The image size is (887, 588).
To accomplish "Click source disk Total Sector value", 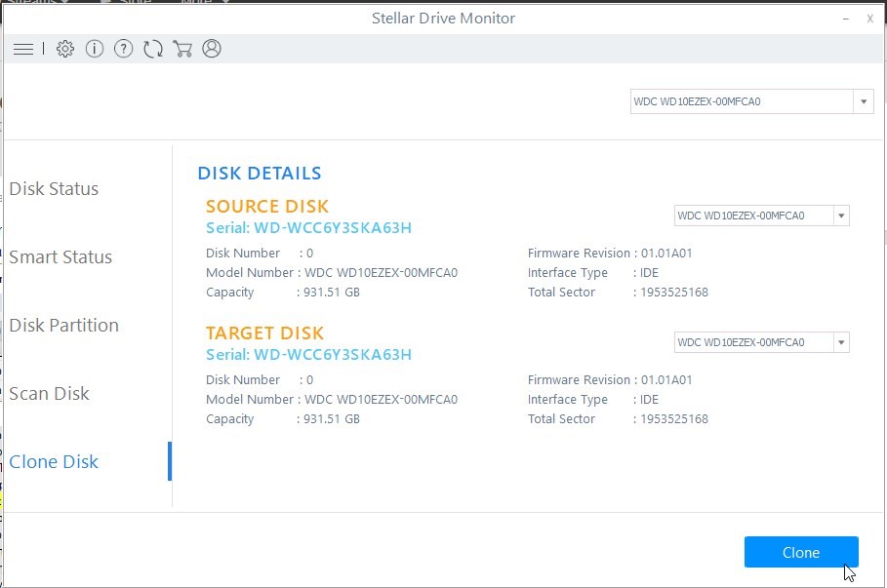I will click(x=674, y=293).
